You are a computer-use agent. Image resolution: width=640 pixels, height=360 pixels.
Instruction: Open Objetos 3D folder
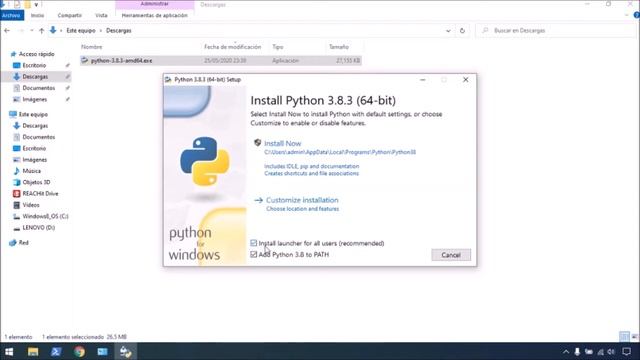pyautogui.click(x=36, y=182)
